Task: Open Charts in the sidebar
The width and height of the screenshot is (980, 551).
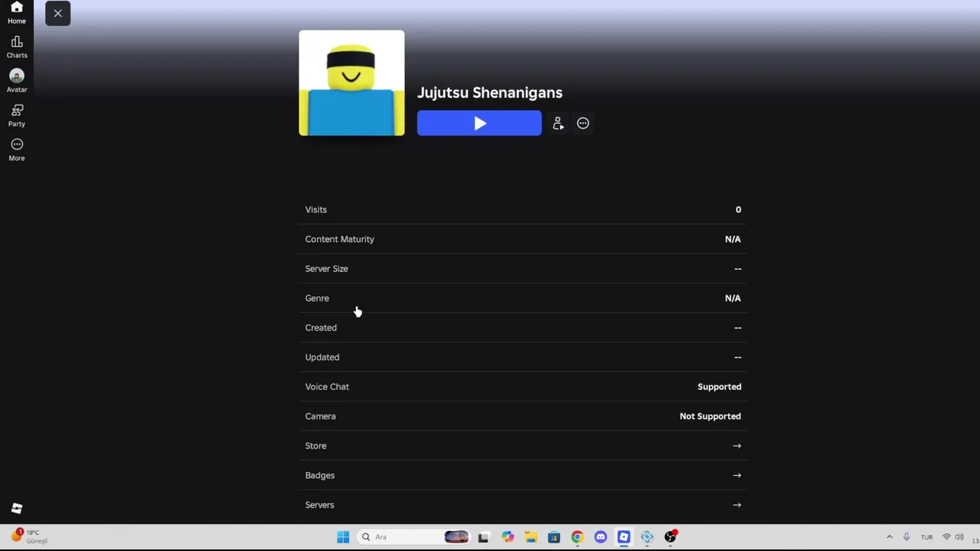Action: coord(17,47)
